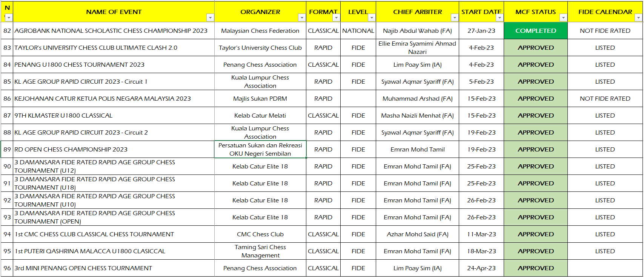
Task: Select the green COMPLETED status cell
Action: point(535,31)
